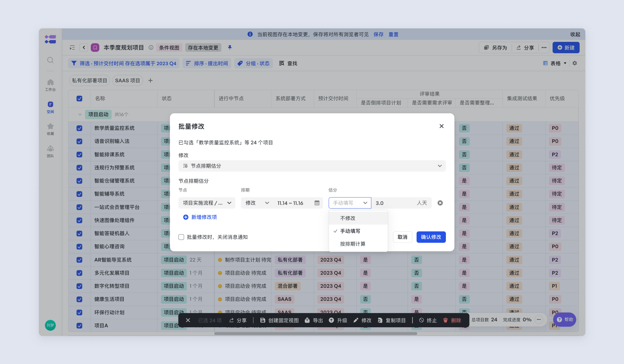Screen dimensions: 624x364
Task: Uncheck the 智能排课系统 row checkbox
Action: tap(79, 155)
